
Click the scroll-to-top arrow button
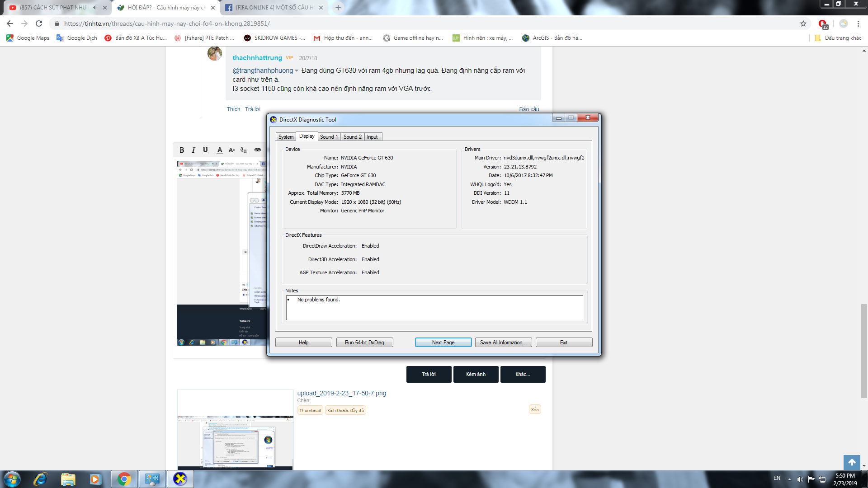(x=852, y=462)
